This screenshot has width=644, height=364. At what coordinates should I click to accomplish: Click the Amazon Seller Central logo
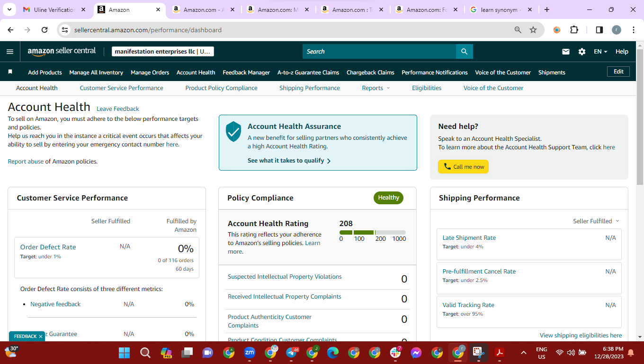coord(62,51)
